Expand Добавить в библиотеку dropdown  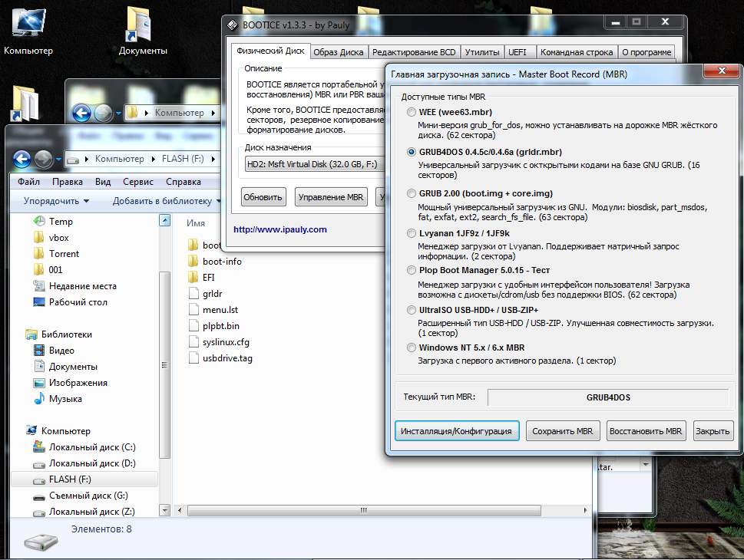click(x=167, y=201)
